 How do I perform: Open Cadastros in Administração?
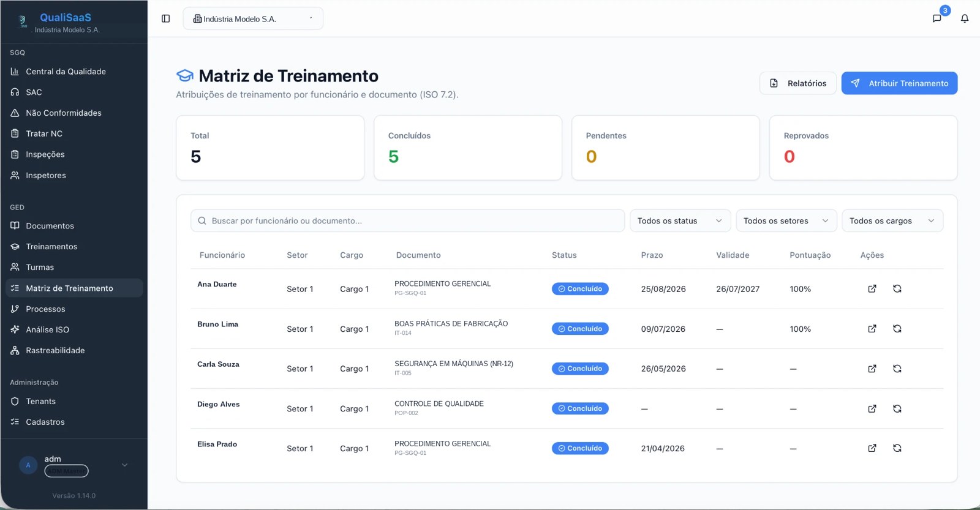coord(74,422)
